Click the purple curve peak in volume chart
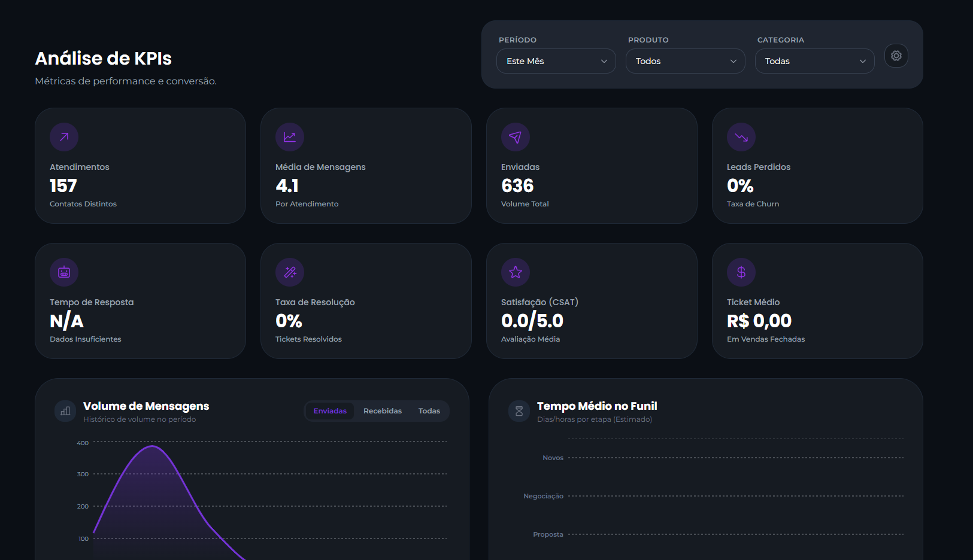This screenshot has width=973, height=560. 153,446
